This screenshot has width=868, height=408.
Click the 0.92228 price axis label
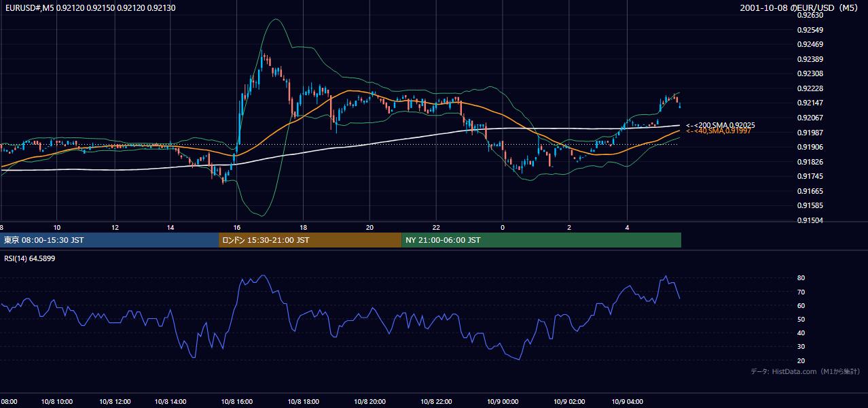point(810,89)
